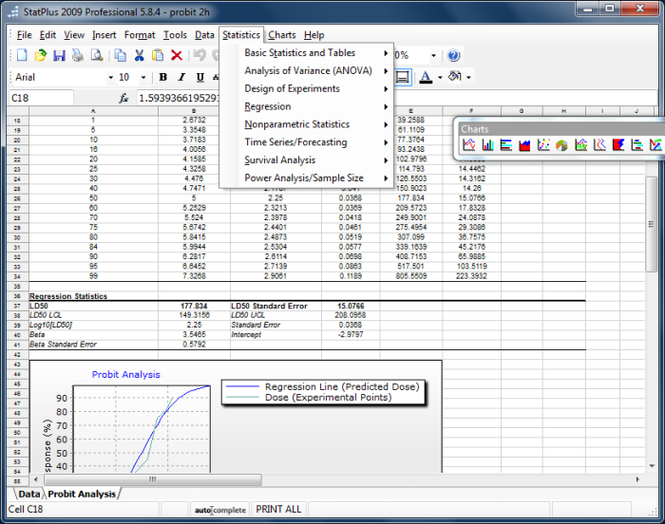The image size is (665, 524).
Task: Open Power Analysis/Sample Size menu entry
Action: point(306,178)
